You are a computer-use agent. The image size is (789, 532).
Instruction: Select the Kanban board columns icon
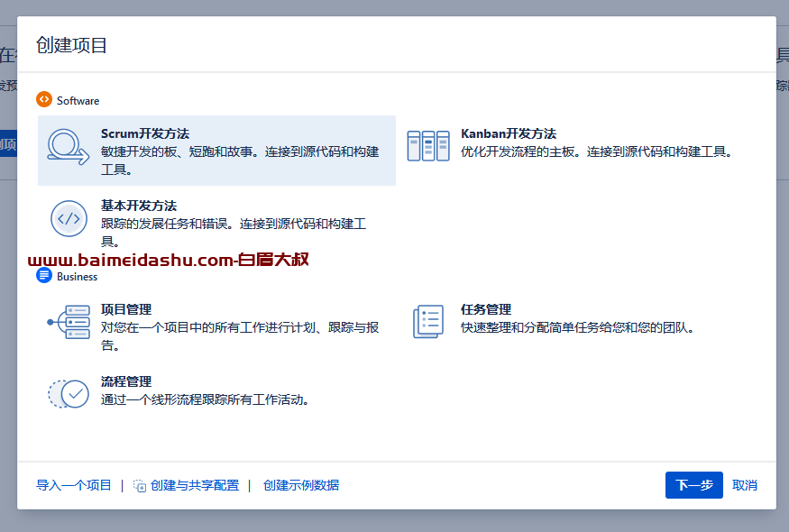(428, 146)
